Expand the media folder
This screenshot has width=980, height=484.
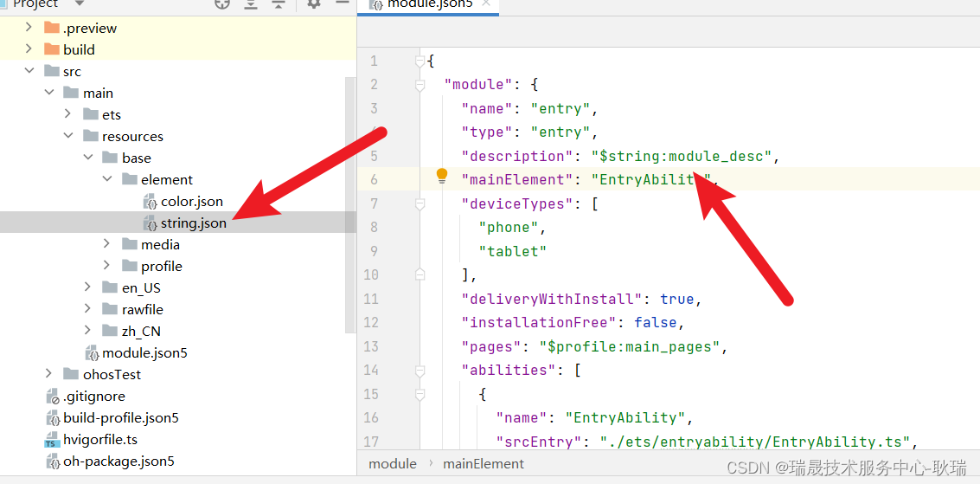pyautogui.click(x=108, y=244)
